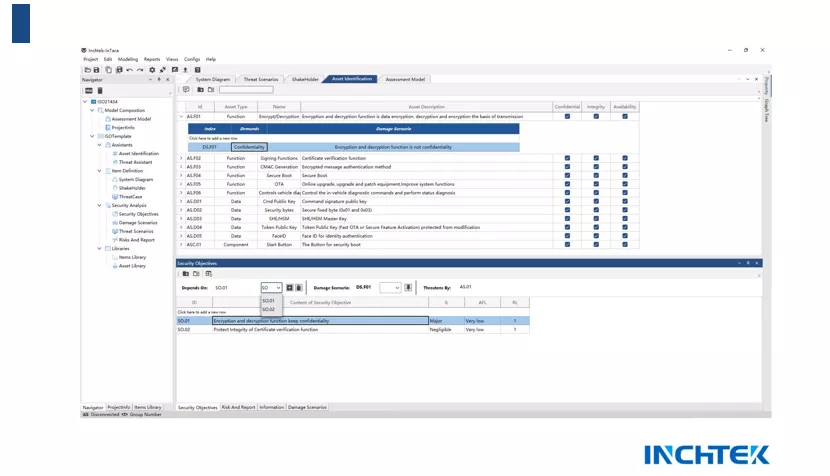Screen dimensions: 830x476
Task: Click outlined folder icon in Security Objectives toolbar
Action: point(196,274)
